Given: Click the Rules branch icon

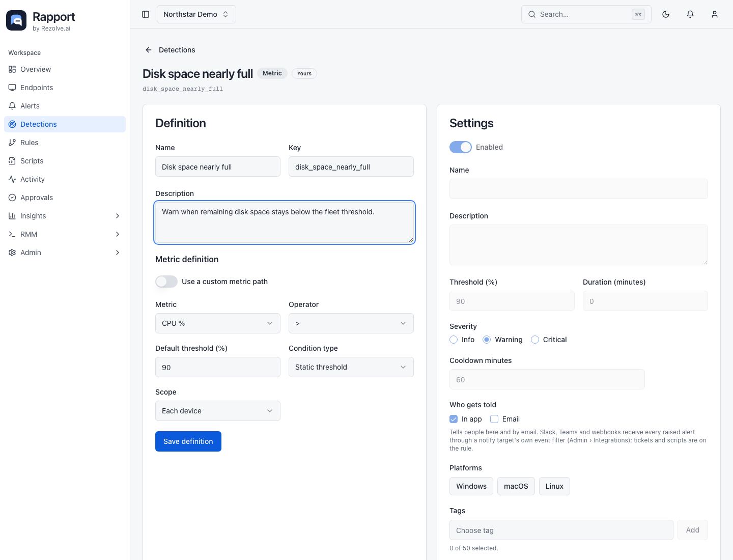Looking at the screenshot, I should coord(12,143).
